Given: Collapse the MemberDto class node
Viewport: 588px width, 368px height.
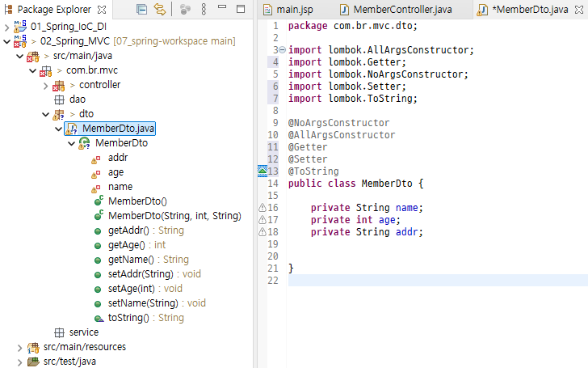Looking at the screenshot, I should point(72,143).
